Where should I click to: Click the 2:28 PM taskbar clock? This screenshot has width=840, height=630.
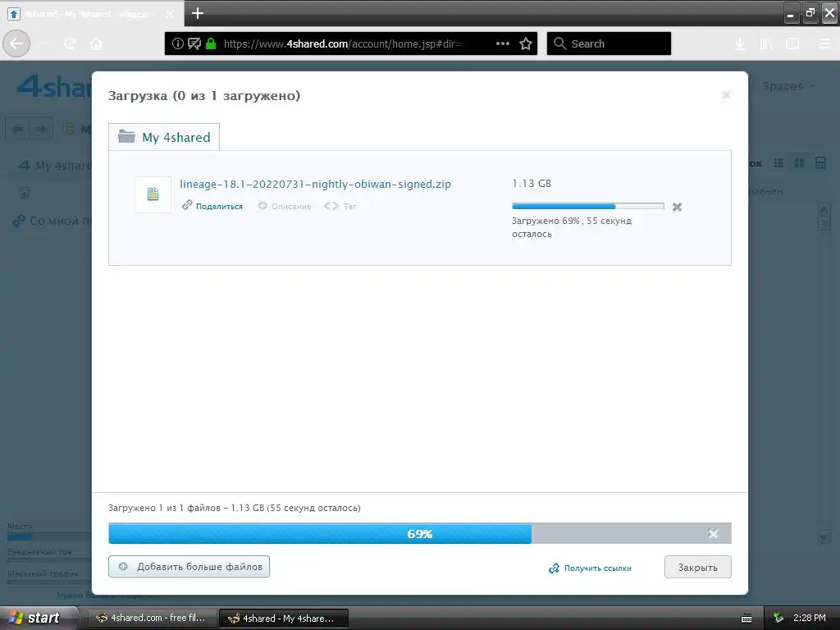[810, 618]
